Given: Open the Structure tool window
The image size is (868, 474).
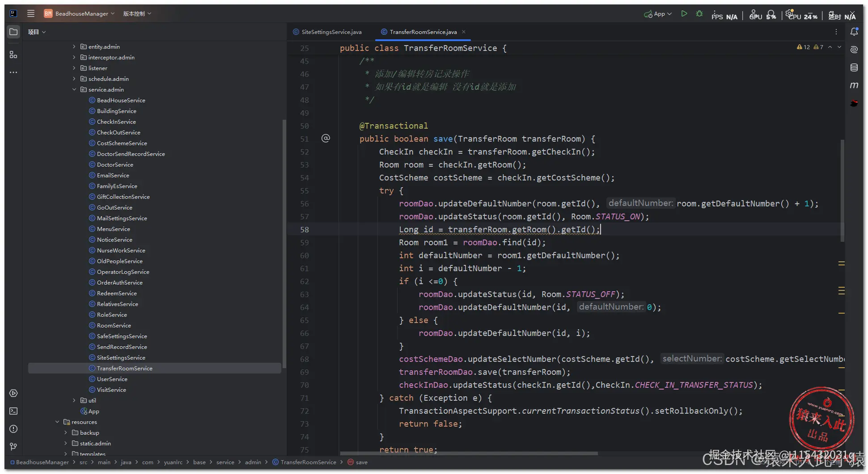Looking at the screenshot, I should click(13, 55).
